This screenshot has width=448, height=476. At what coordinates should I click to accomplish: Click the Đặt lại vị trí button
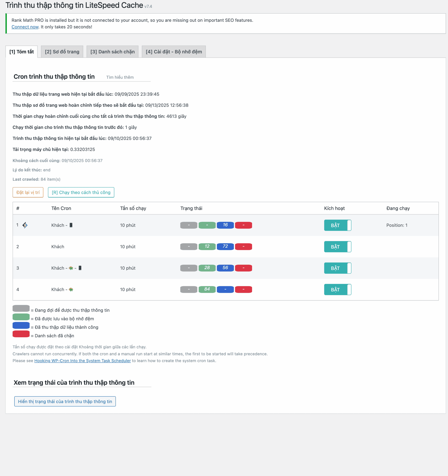[x=28, y=192]
